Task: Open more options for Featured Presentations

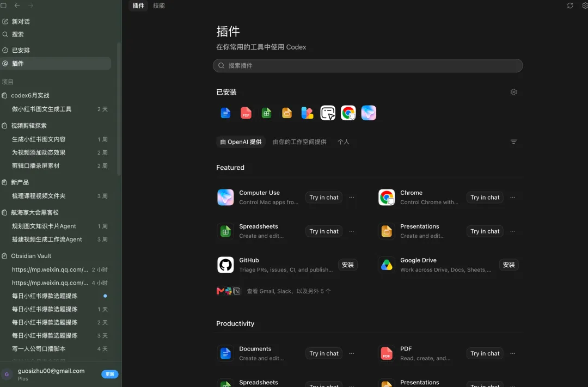Action: [513, 231]
